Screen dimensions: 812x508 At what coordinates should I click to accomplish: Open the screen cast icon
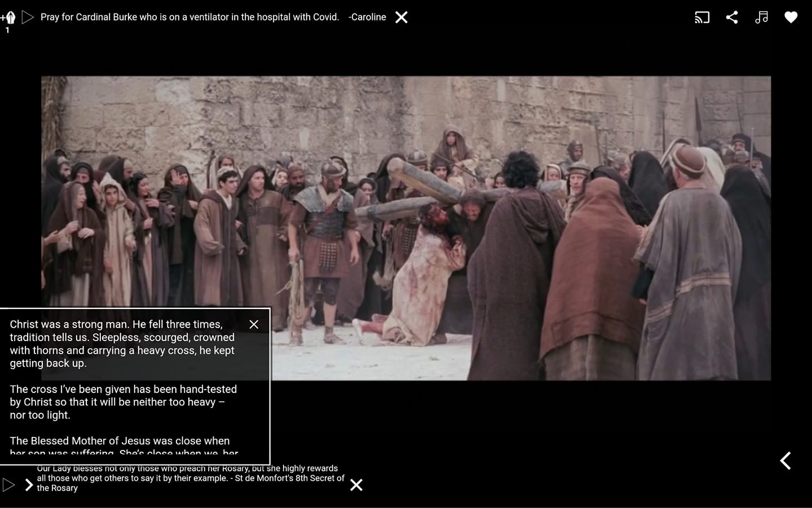pyautogui.click(x=701, y=17)
